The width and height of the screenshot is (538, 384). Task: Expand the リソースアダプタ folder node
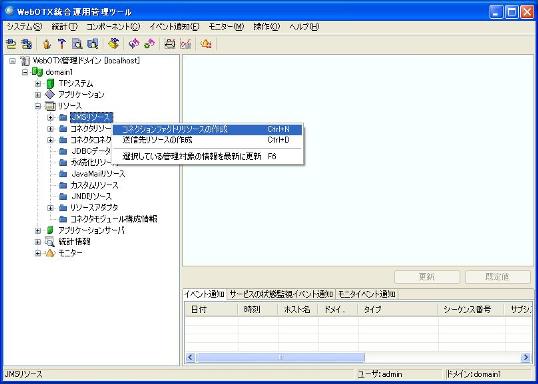(50, 208)
